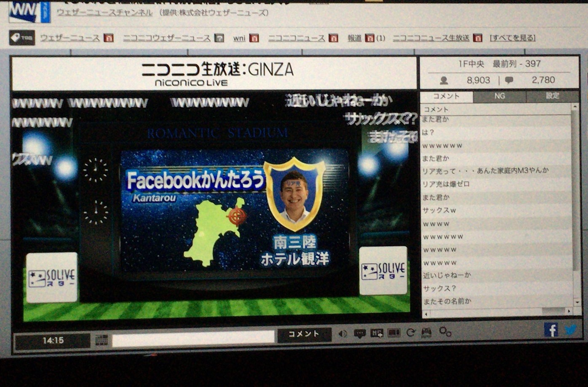Image resolution: width=588 pixels, height=387 pixels.
Task: Toggle the comment display speech-bubble icon
Action: coord(359,334)
